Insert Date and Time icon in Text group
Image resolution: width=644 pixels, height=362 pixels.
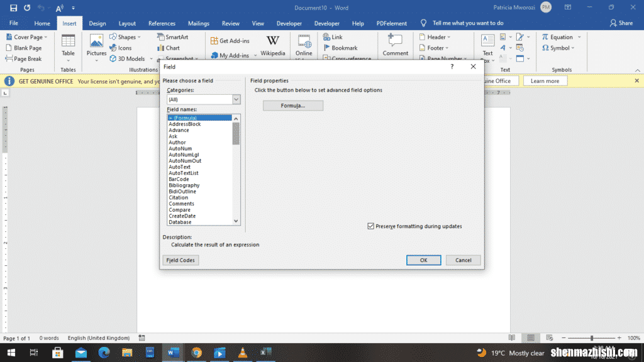coord(519,48)
